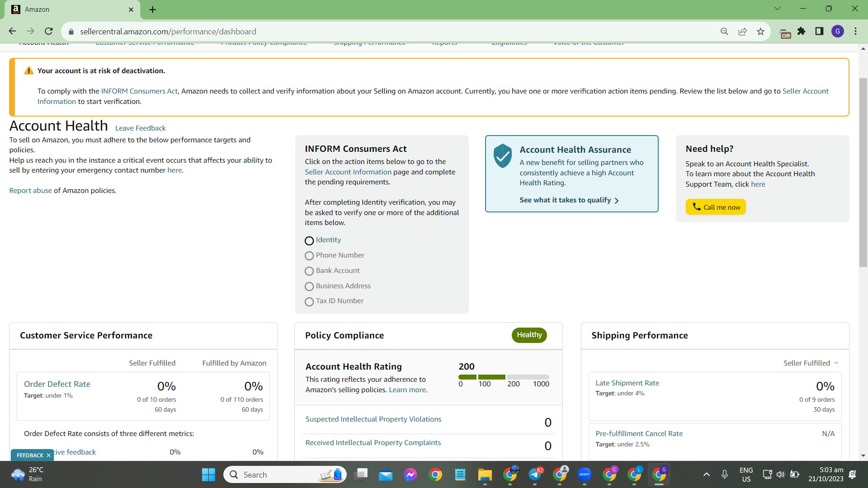Click Learn more under Account Health Rating

coord(407,390)
